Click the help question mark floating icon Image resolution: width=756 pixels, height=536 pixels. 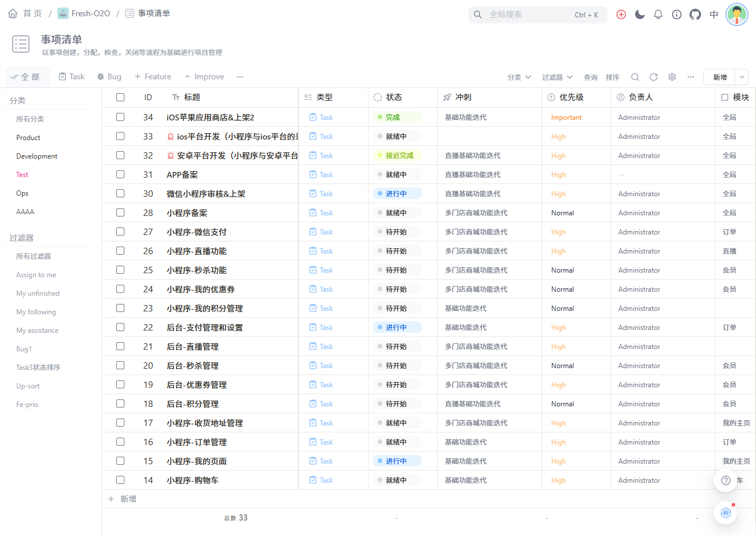point(726,480)
